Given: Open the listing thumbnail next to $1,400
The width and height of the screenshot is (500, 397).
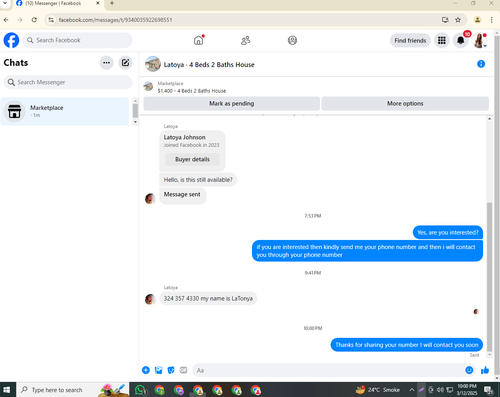Looking at the screenshot, I should pyautogui.click(x=148, y=87).
